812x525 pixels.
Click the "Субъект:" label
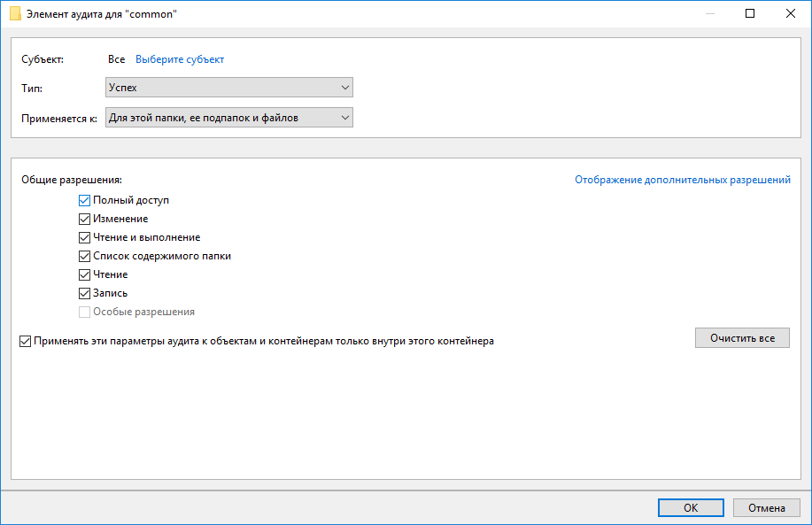[x=43, y=59]
